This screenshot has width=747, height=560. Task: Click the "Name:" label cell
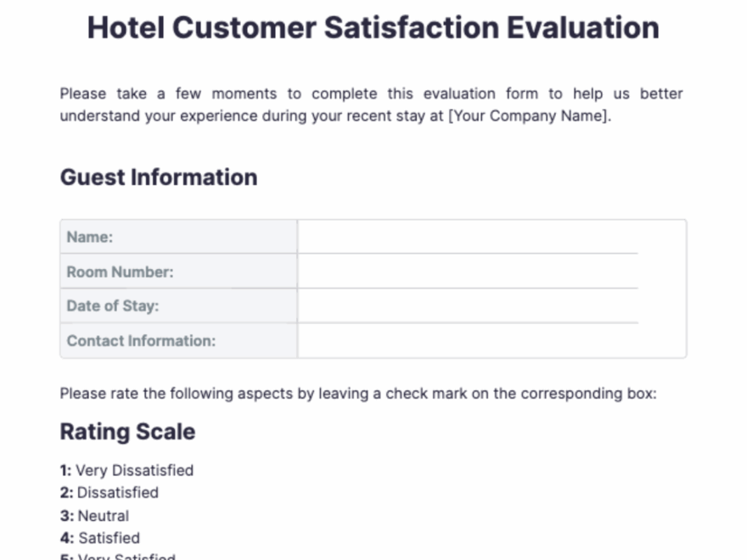click(x=178, y=237)
